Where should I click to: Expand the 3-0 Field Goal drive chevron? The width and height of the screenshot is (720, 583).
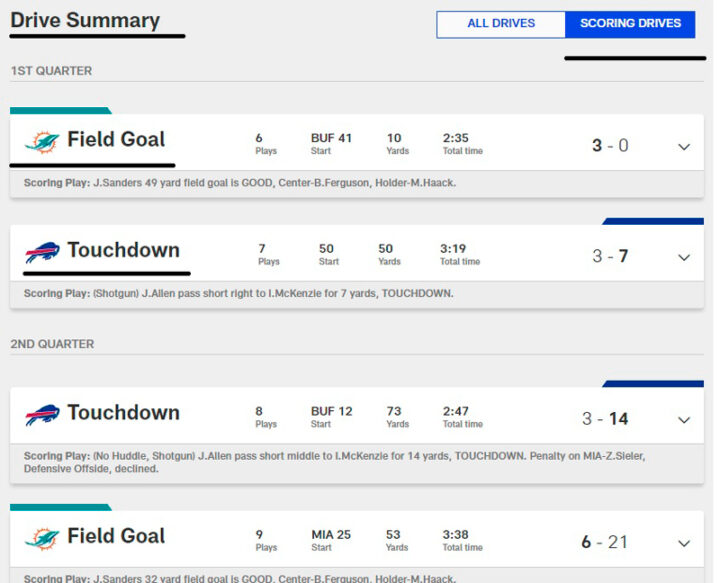point(684,147)
